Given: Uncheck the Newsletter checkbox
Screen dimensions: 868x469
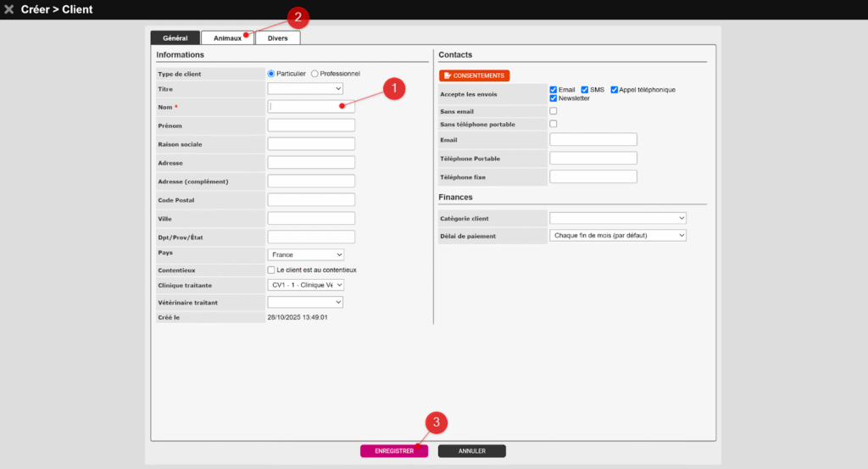Looking at the screenshot, I should tap(554, 98).
